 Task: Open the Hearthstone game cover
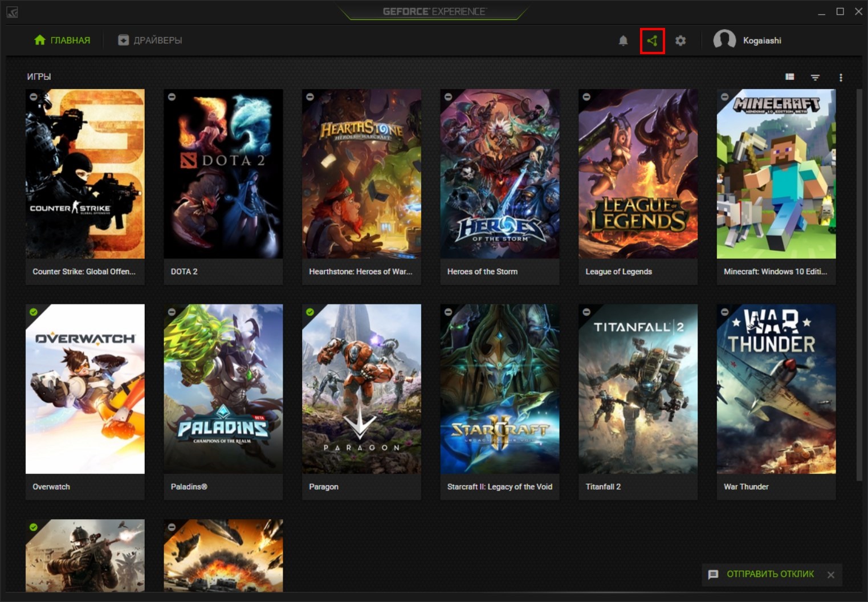pos(361,174)
